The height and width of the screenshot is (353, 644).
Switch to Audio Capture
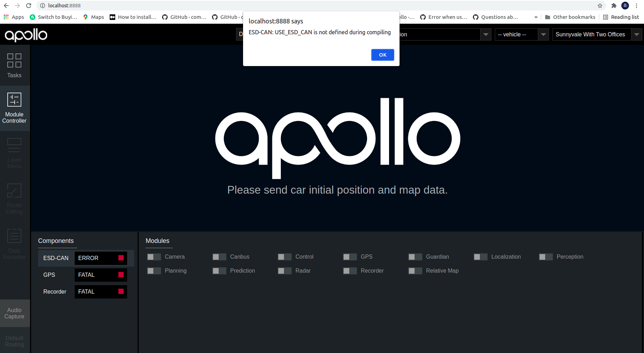[x=14, y=313]
